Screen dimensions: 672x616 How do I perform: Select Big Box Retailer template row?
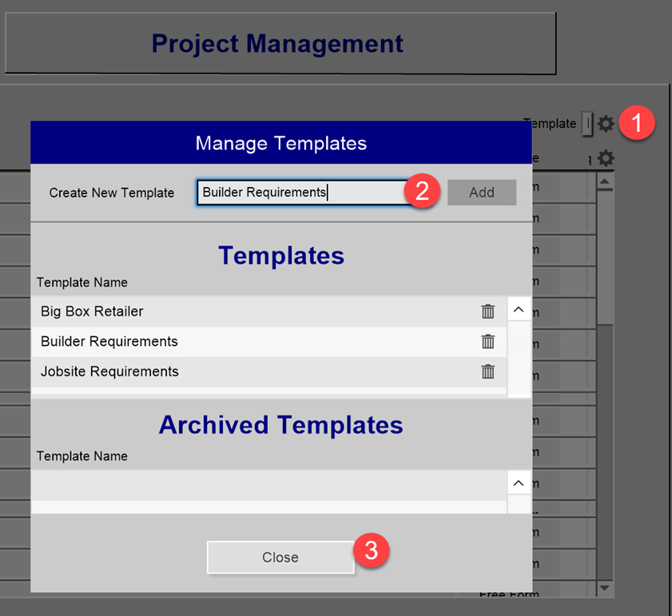coord(268,312)
